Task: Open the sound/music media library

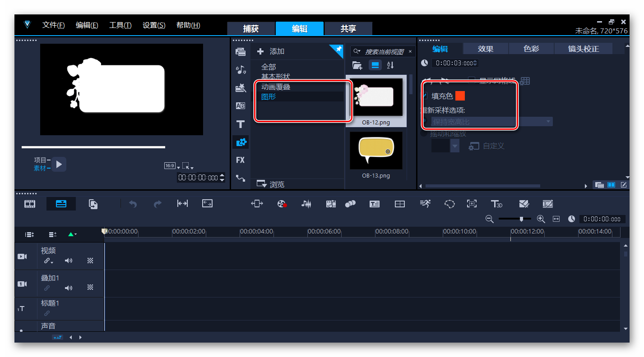Action: (240, 69)
